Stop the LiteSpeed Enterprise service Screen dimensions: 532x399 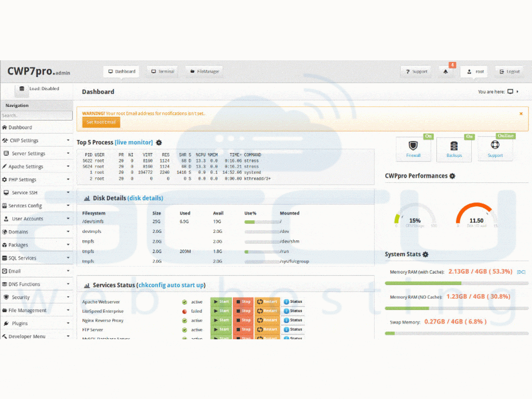click(243, 311)
